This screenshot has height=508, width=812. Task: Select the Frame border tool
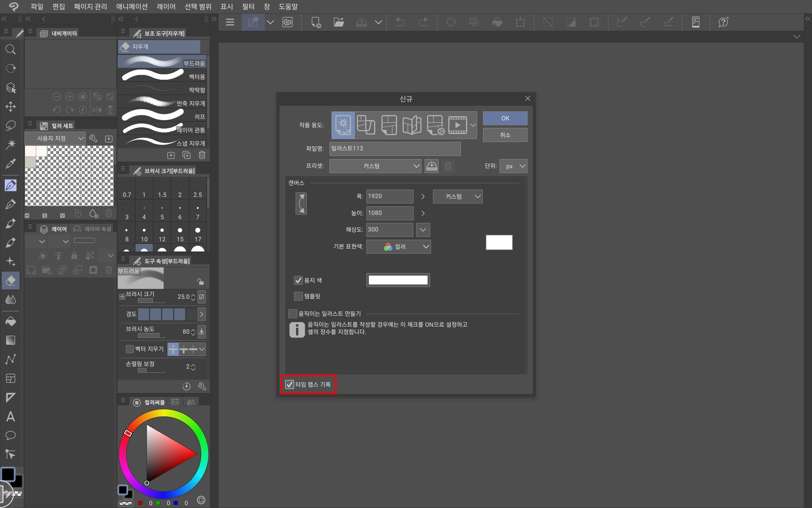11,379
